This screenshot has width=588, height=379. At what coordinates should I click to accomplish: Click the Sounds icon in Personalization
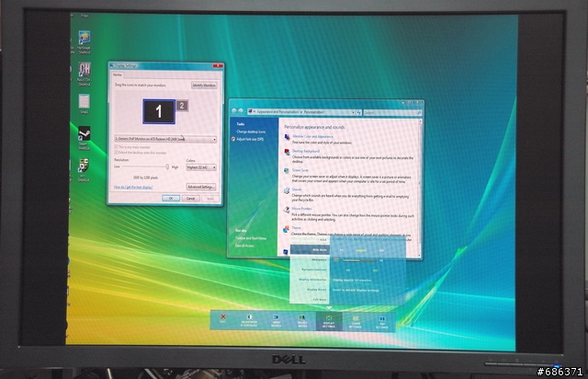coord(287,190)
